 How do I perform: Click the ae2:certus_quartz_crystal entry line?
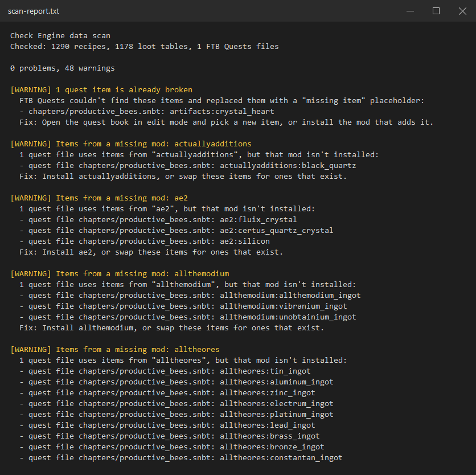pyautogui.click(x=176, y=230)
